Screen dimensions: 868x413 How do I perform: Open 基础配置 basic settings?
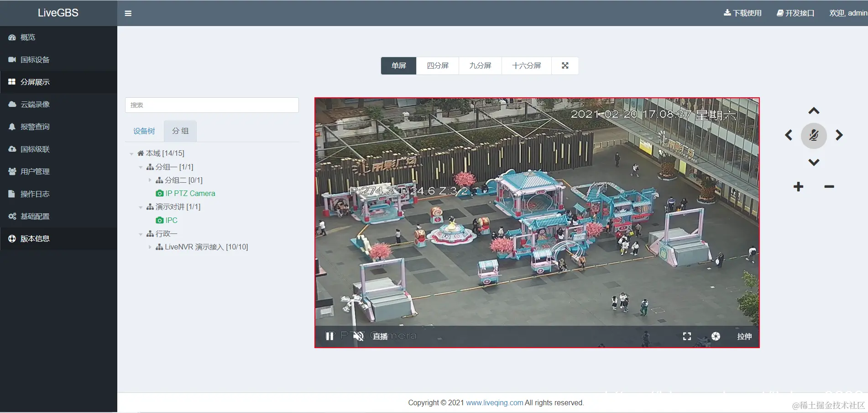58,217
